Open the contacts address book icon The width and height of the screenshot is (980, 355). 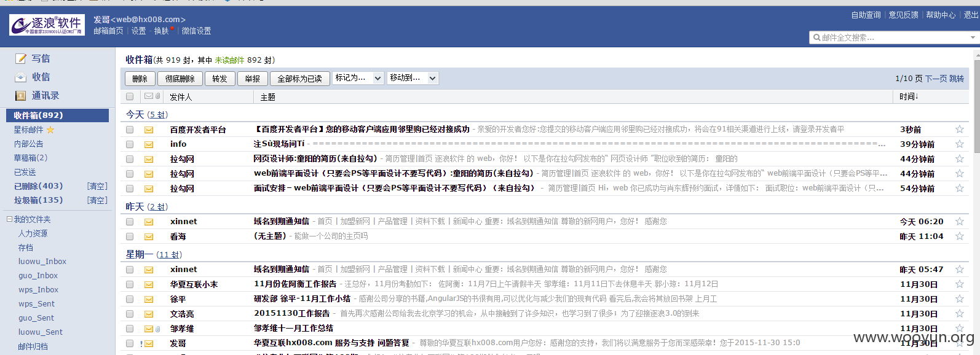[21, 96]
